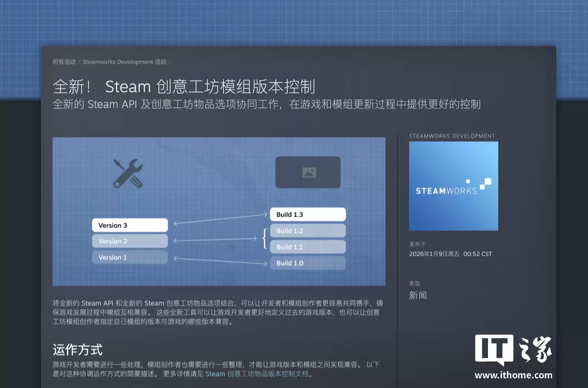Select the Build 1.3 box in the diagram
The image size is (588, 388).
[x=308, y=214]
